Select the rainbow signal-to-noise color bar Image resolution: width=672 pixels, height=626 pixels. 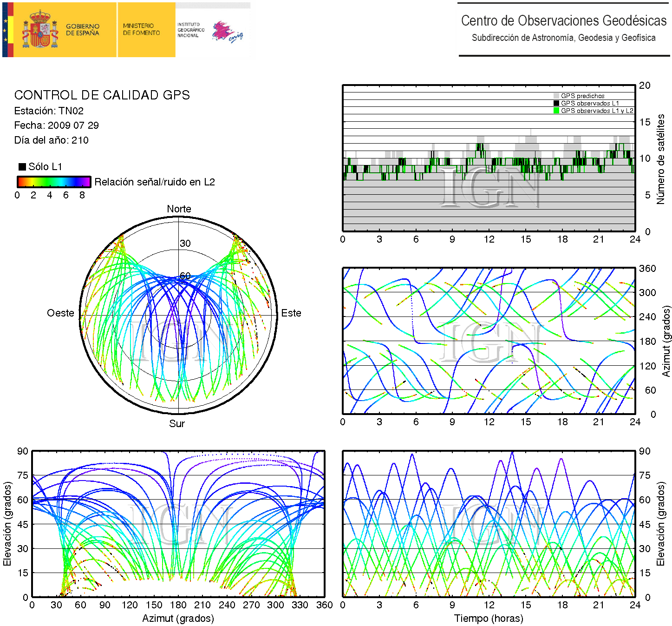coord(54,182)
